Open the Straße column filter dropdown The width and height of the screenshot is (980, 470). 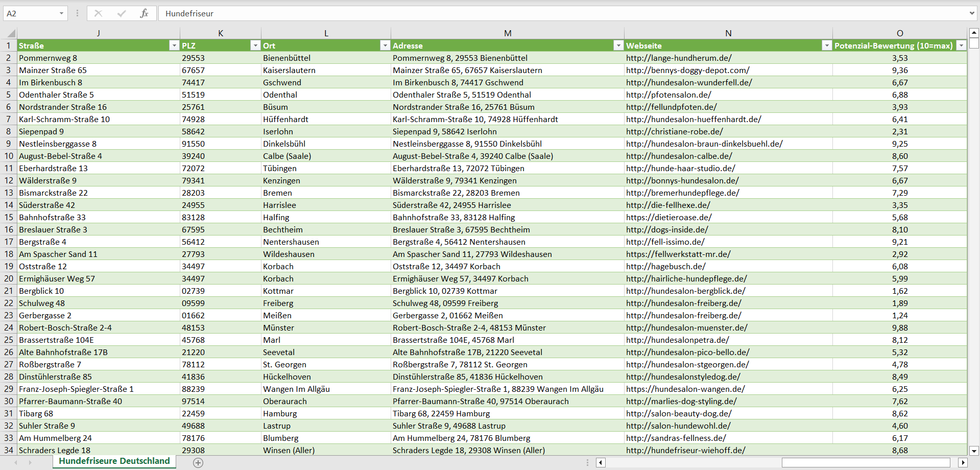pyautogui.click(x=174, y=45)
